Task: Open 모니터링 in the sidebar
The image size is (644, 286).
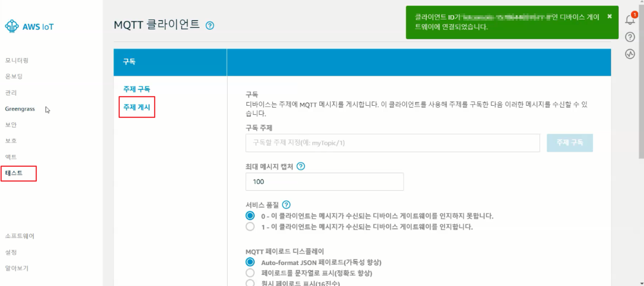Action: pos(17,60)
